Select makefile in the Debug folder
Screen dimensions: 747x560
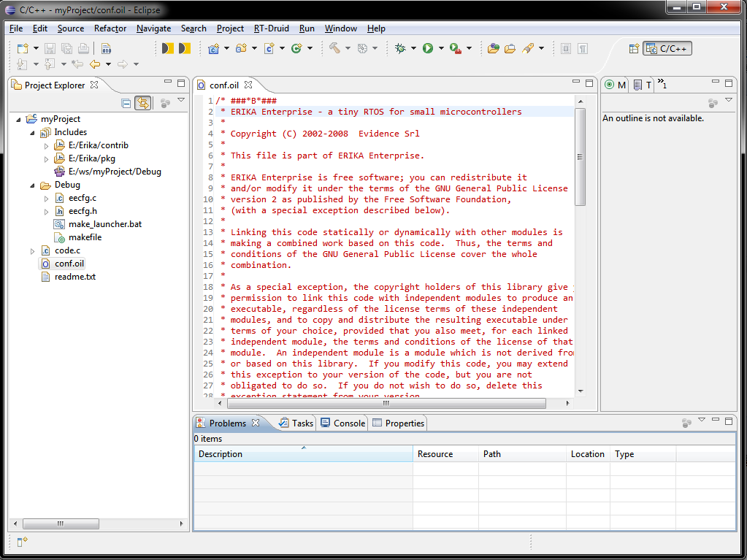[77, 237]
